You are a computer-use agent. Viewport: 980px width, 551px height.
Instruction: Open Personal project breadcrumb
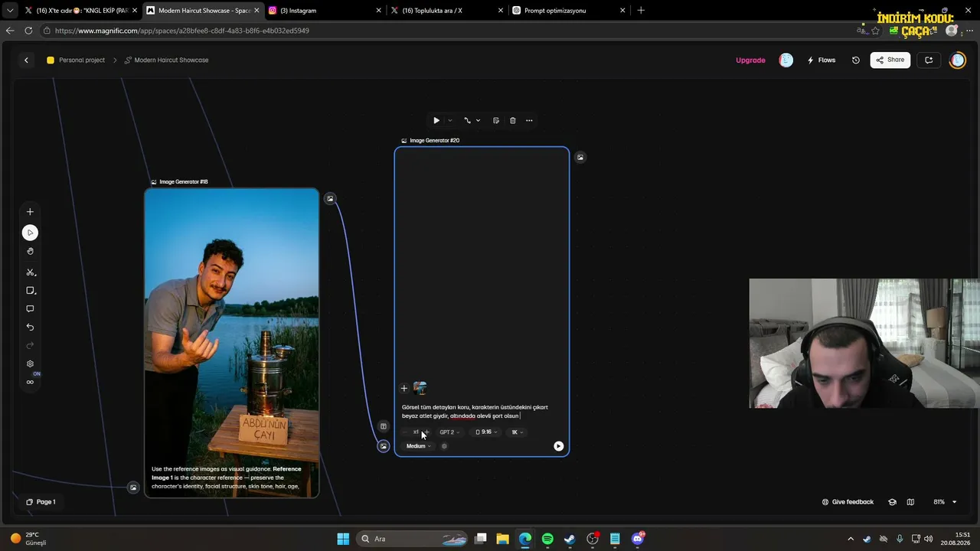76,60
